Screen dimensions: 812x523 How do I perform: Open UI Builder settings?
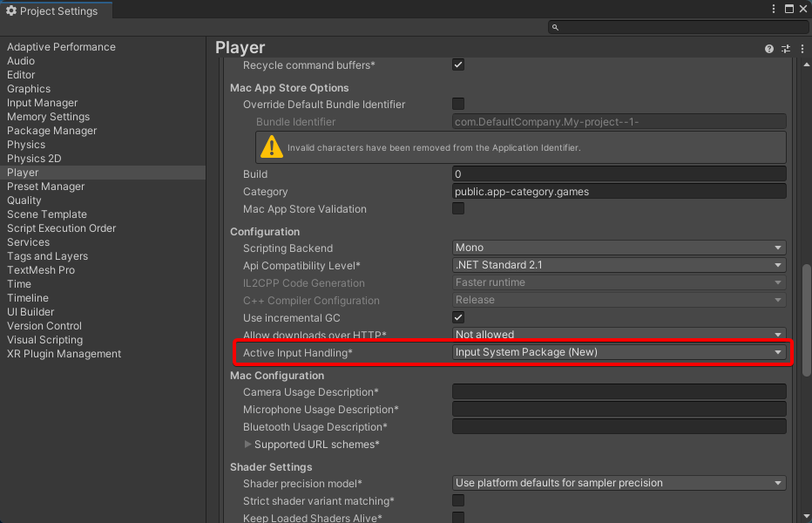30,313
